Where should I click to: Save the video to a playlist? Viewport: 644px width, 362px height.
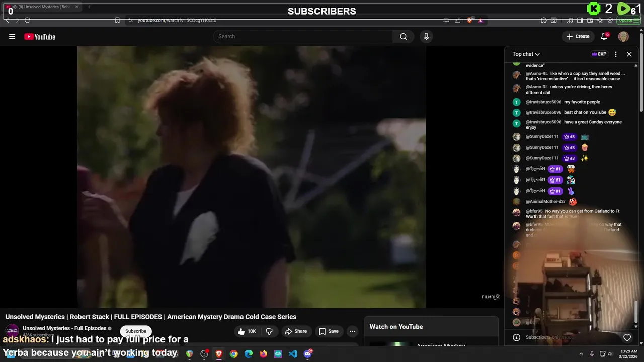pyautogui.click(x=329, y=331)
